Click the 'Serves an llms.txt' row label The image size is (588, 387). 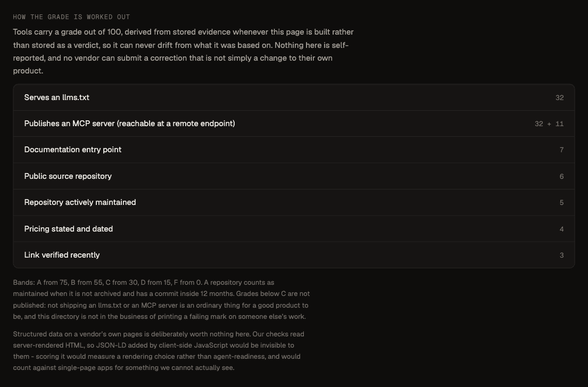tap(56, 97)
